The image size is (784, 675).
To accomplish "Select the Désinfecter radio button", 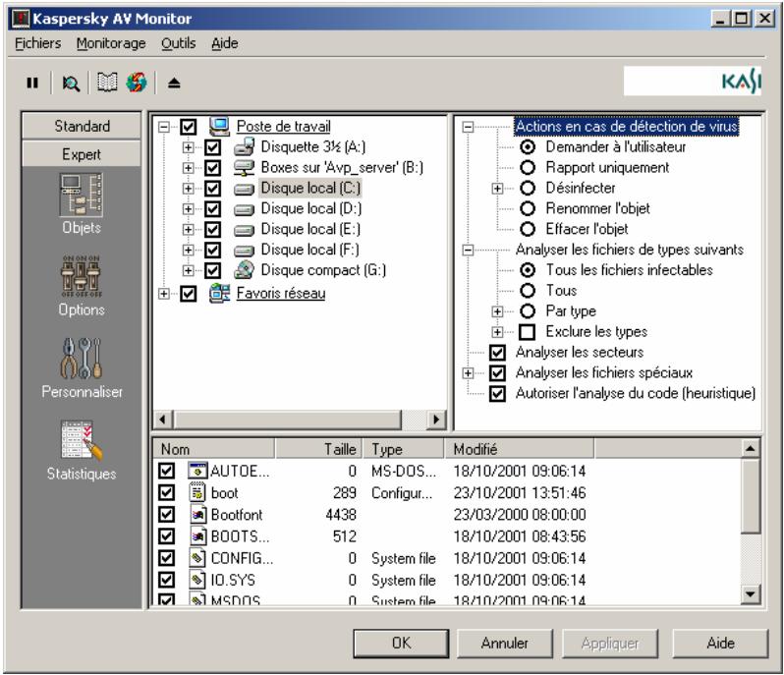I will point(528,188).
